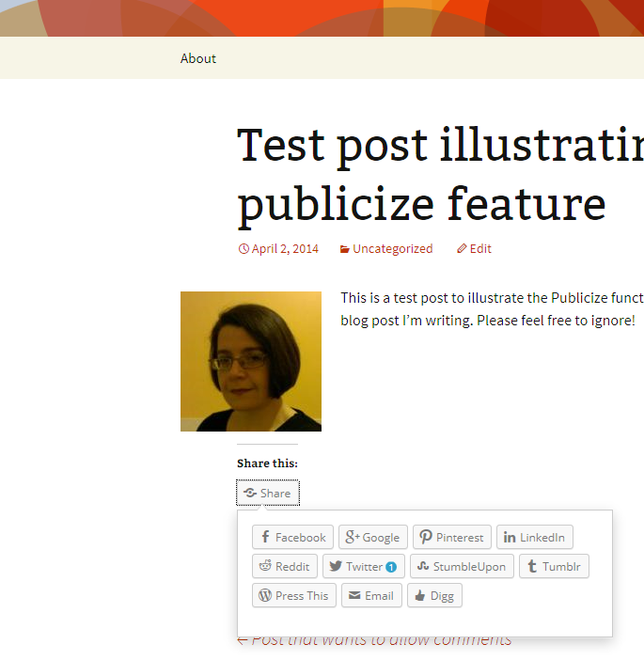Open the About menu item
This screenshot has width=644, height=660.
[198, 58]
